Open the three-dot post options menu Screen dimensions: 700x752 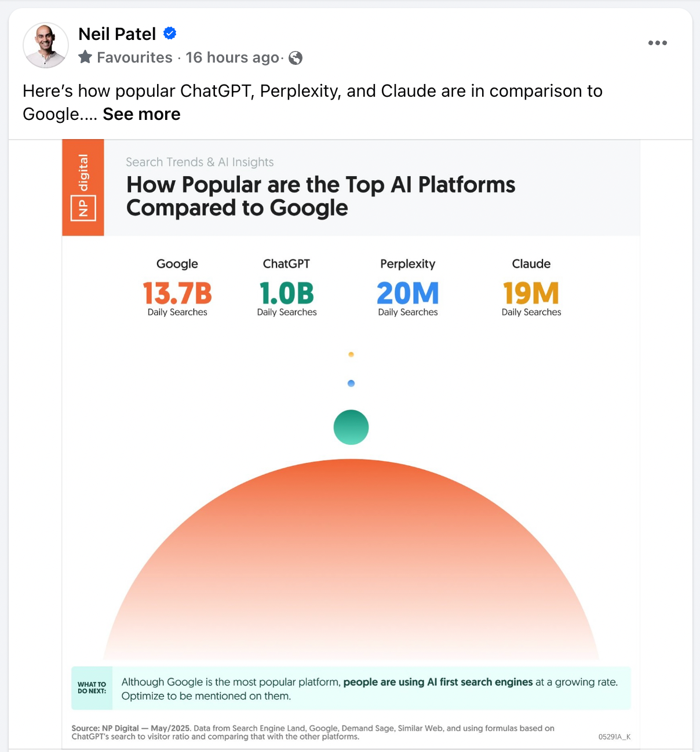[657, 43]
